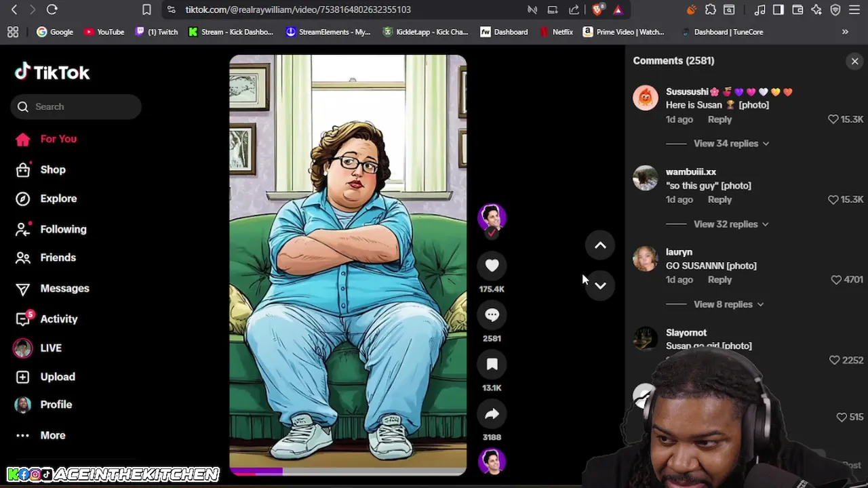Expand View 34 replies
Image resolution: width=868 pixels, height=488 pixels.
(731, 144)
